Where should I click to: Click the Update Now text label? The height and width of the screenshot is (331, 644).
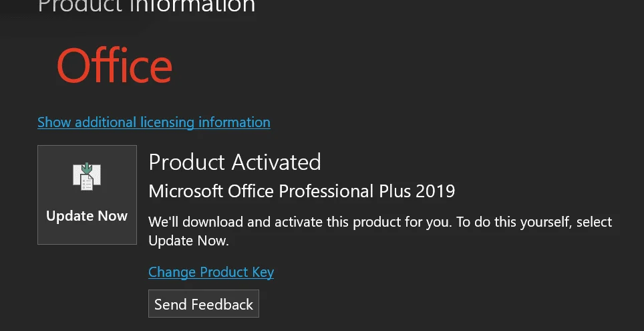click(87, 216)
